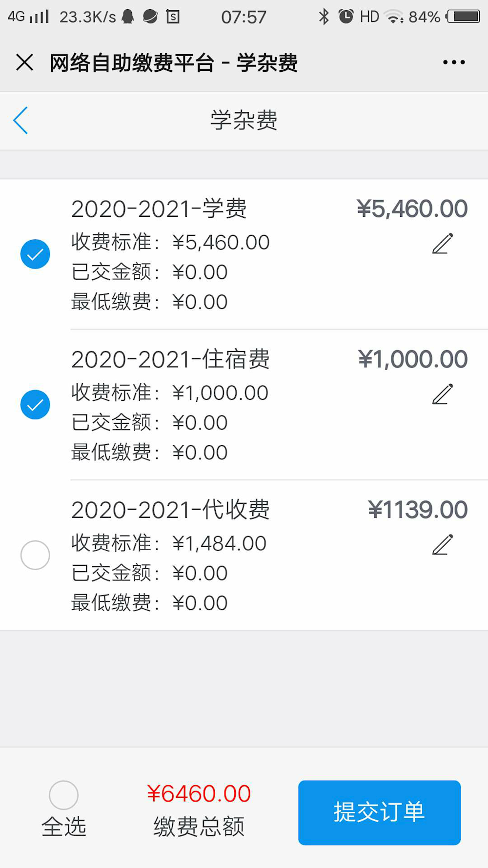This screenshot has width=488, height=868.
Task: Tap the ¥5,460.00 amount for 学费
Action: click(x=412, y=209)
